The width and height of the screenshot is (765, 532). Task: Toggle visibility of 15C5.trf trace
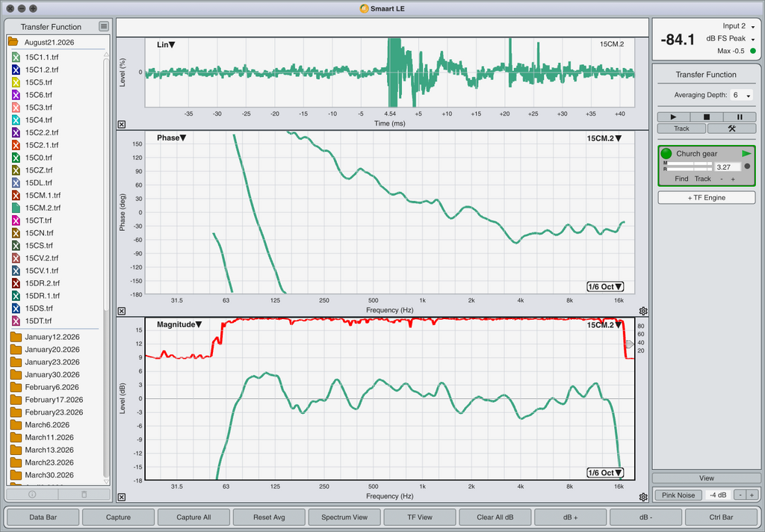click(16, 82)
